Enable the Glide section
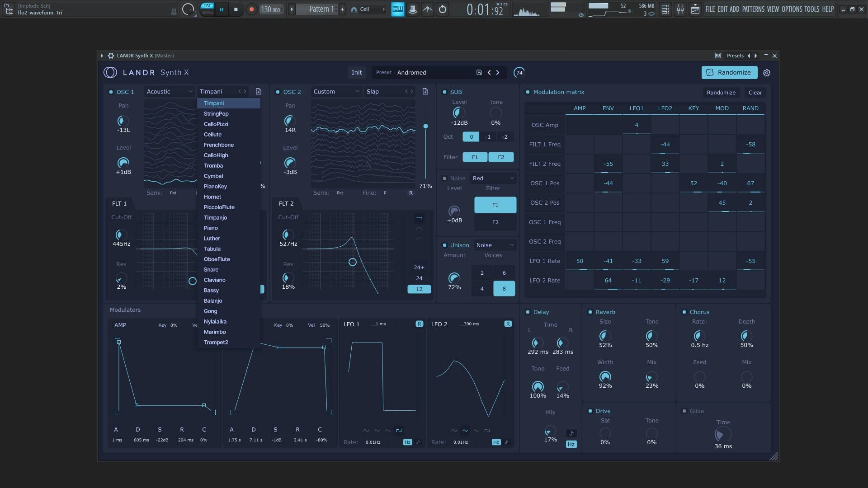The width and height of the screenshot is (868, 488). 684,411
